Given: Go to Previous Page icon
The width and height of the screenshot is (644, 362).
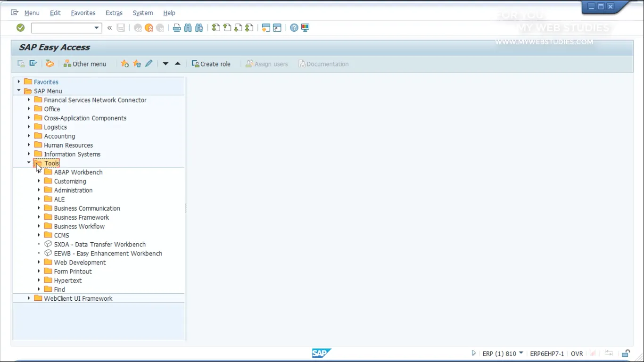Looking at the screenshot, I should (x=227, y=28).
